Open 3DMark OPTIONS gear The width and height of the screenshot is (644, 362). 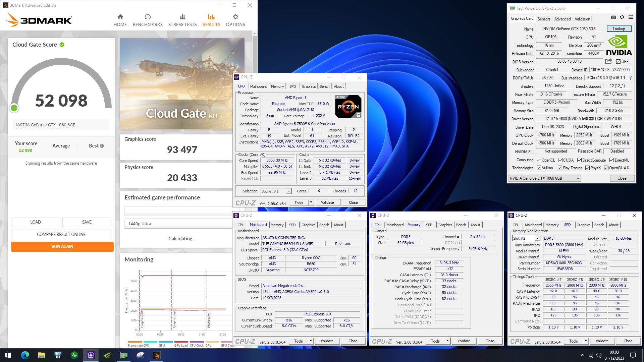click(235, 20)
